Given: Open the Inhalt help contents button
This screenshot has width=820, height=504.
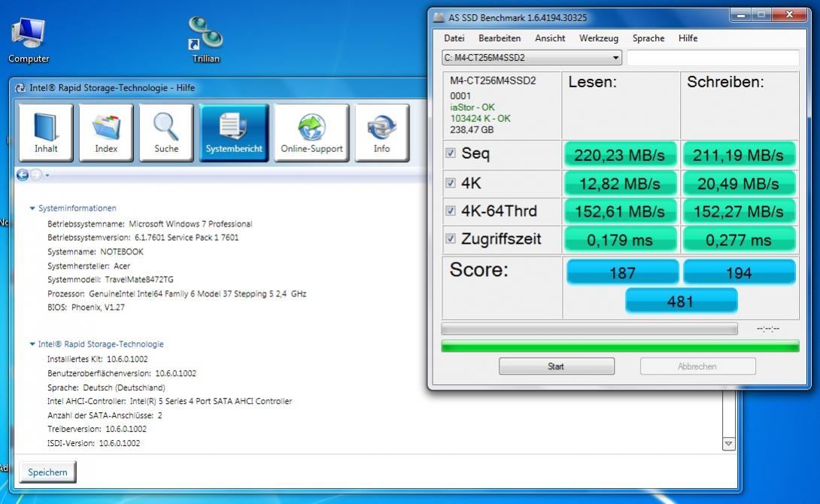Looking at the screenshot, I should [46, 132].
